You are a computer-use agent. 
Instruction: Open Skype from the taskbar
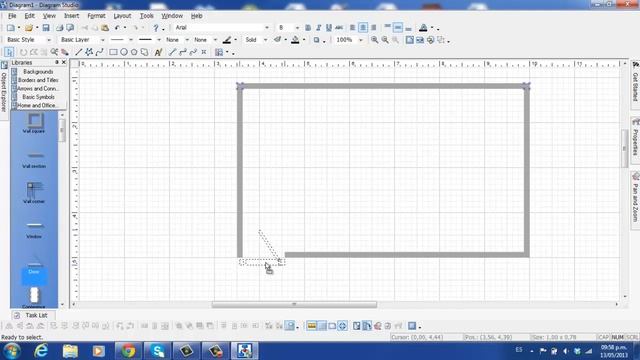pos(157,351)
